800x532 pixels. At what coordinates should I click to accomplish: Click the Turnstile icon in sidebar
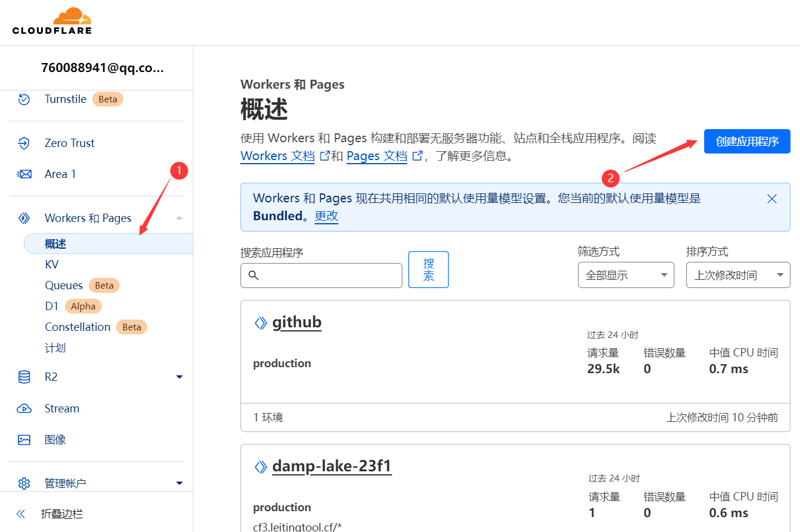(x=24, y=99)
